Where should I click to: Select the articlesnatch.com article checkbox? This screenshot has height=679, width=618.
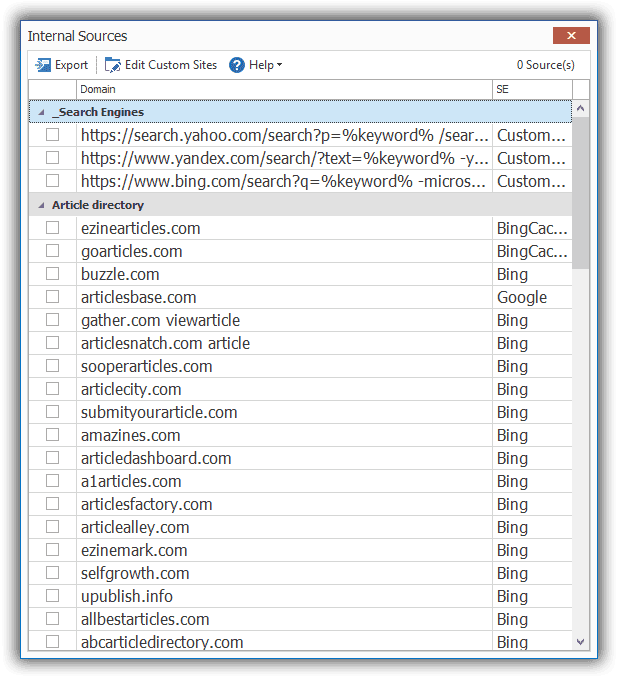[52, 343]
